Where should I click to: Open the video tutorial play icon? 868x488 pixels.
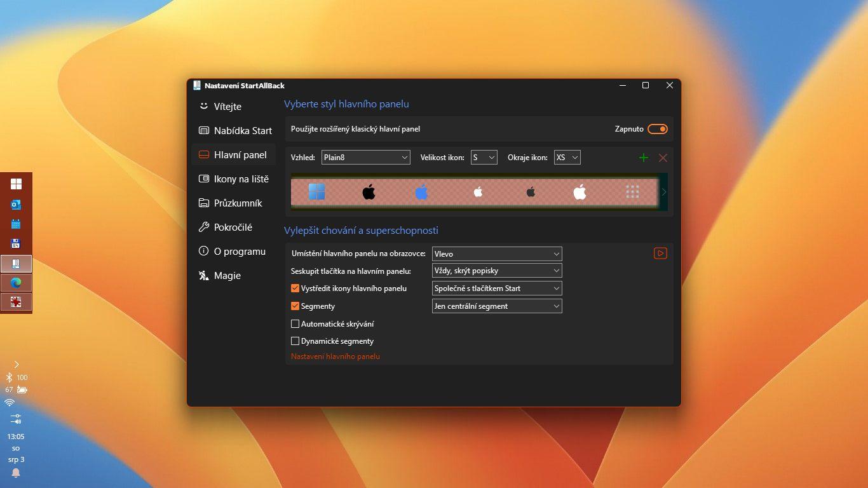tap(660, 253)
